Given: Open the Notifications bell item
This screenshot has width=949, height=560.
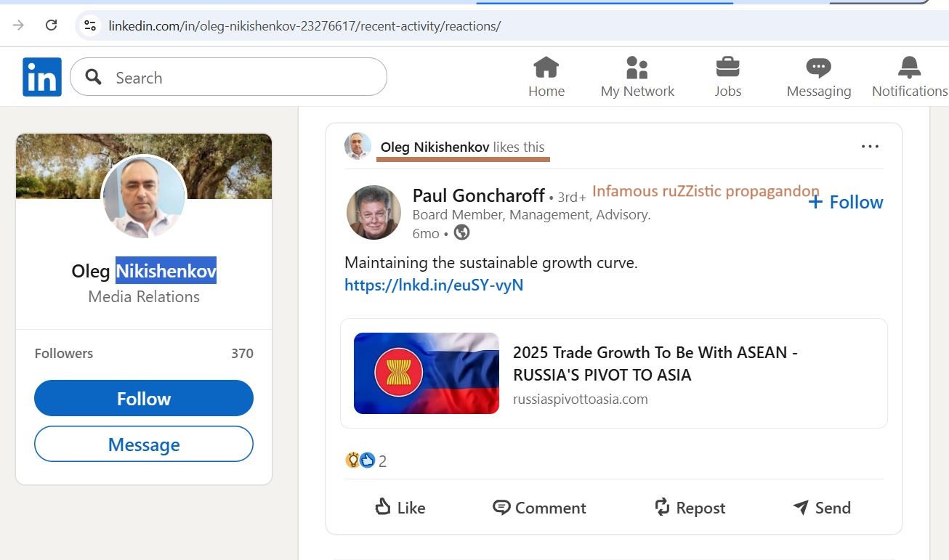Looking at the screenshot, I should click(x=909, y=77).
